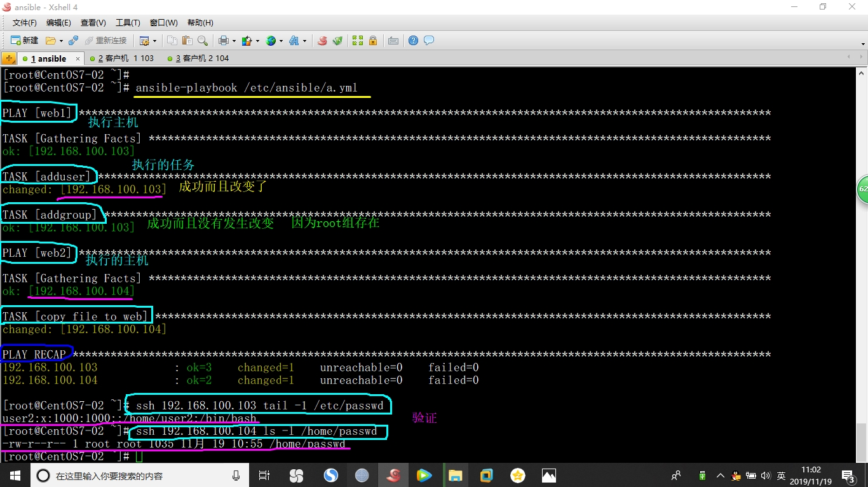Open the Sogou browser taskbar icon

coord(330,475)
